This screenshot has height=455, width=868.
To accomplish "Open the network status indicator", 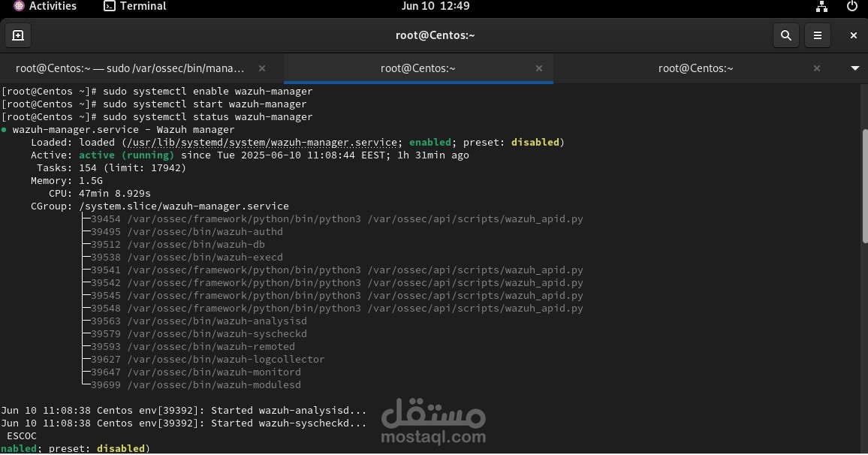I will pyautogui.click(x=822, y=7).
